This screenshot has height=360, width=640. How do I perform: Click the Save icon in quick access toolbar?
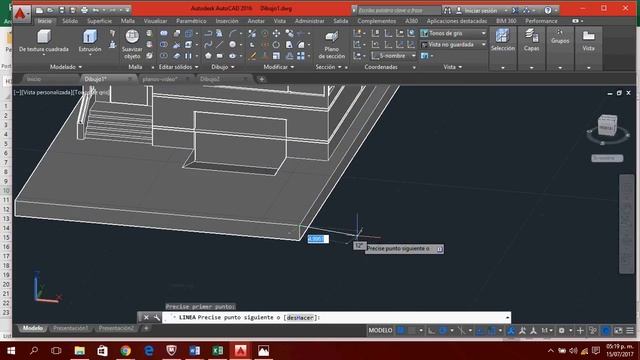[x=62, y=10]
